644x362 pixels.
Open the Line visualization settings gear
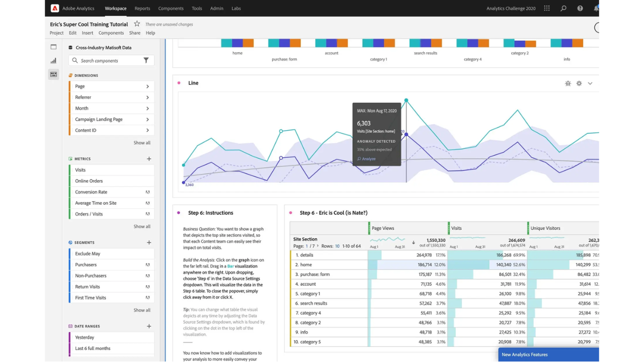[x=579, y=83]
